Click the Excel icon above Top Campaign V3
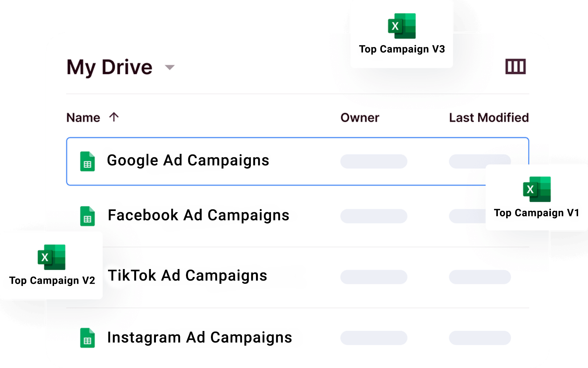The height and width of the screenshot is (368, 588). (x=402, y=26)
